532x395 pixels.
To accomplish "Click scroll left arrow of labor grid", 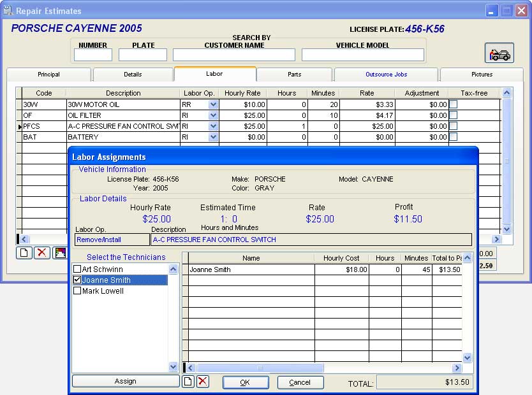I will [x=24, y=239].
